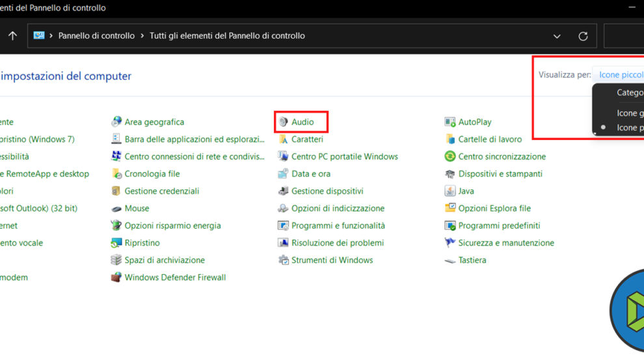
Task: Open the ripristino (Windows 7) item
Action: pos(37,139)
